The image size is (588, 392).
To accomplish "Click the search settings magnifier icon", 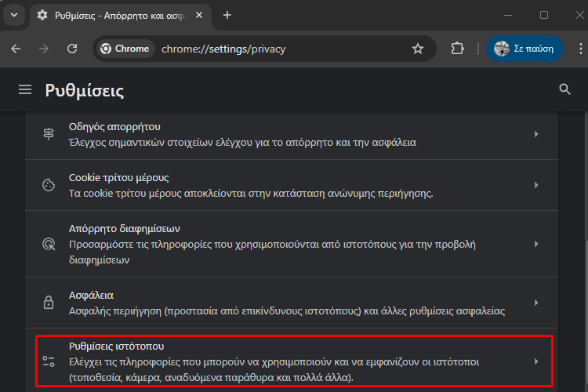I will (564, 89).
